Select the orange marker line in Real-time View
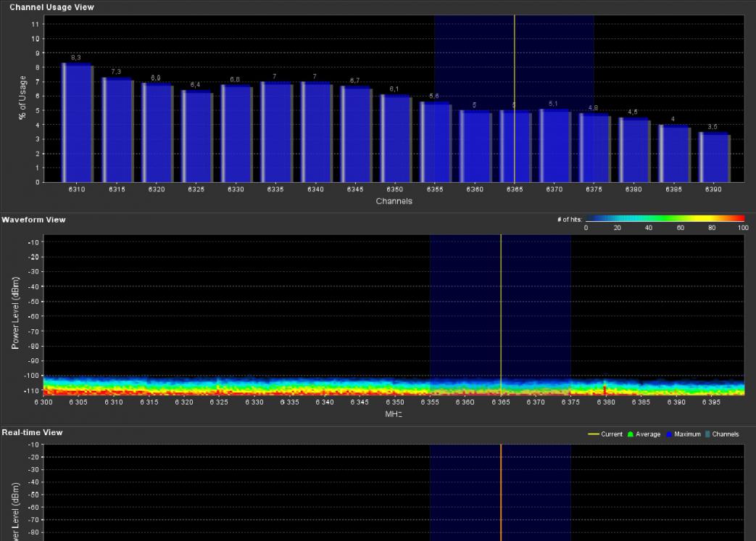Viewport: 756px width, 541px height. coord(501,492)
